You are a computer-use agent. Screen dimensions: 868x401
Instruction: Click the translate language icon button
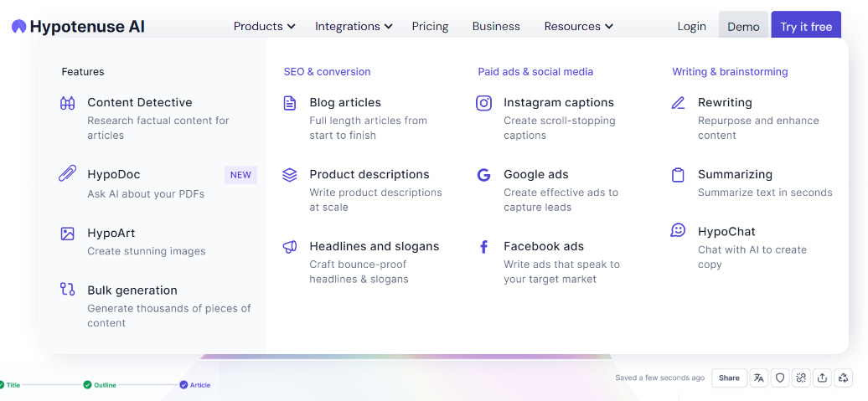[x=759, y=378]
